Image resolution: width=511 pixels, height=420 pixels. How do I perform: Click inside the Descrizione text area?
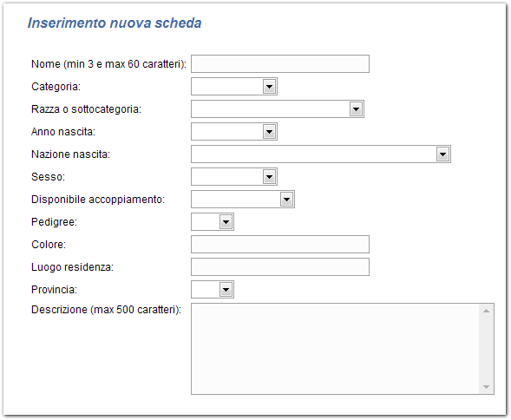click(336, 349)
